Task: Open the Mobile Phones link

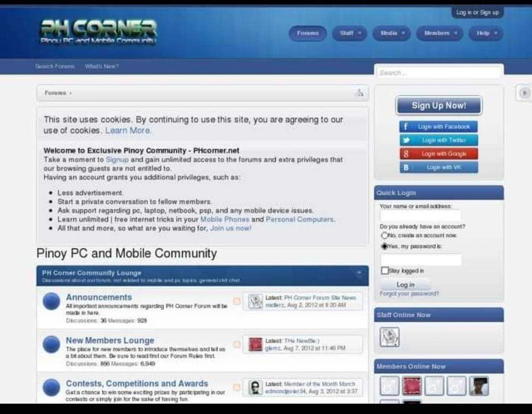Action: click(x=225, y=219)
